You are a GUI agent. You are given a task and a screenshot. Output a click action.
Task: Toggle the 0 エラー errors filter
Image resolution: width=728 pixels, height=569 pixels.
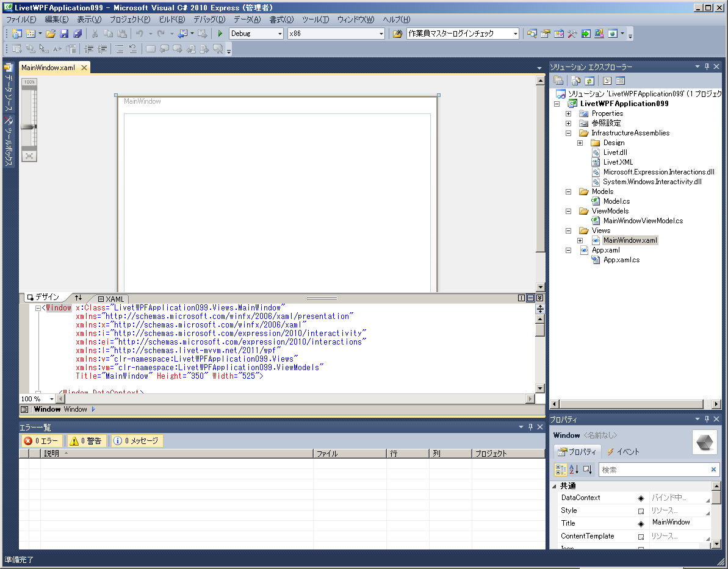click(x=41, y=441)
